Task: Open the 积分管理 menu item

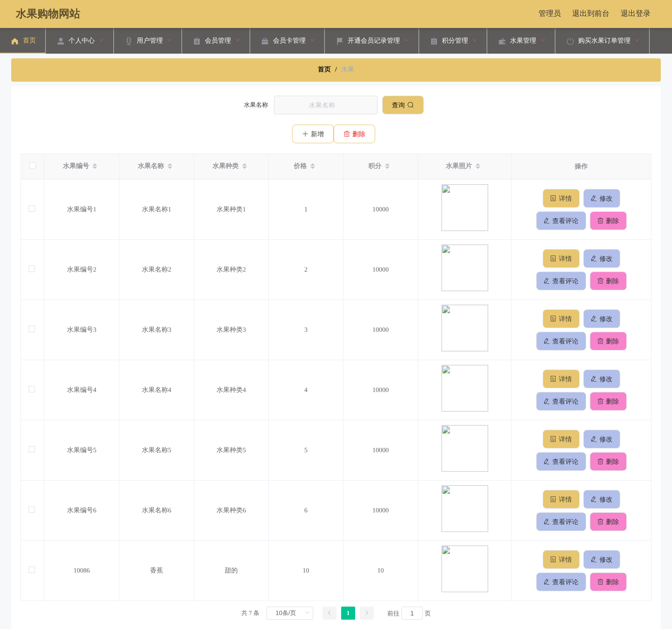Action: (453, 41)
